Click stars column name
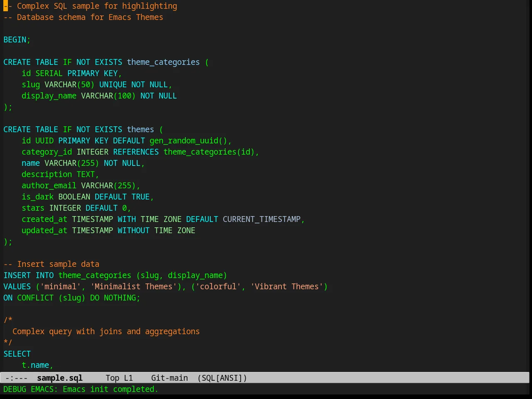The image size is (532, 399). coord(33,208)
